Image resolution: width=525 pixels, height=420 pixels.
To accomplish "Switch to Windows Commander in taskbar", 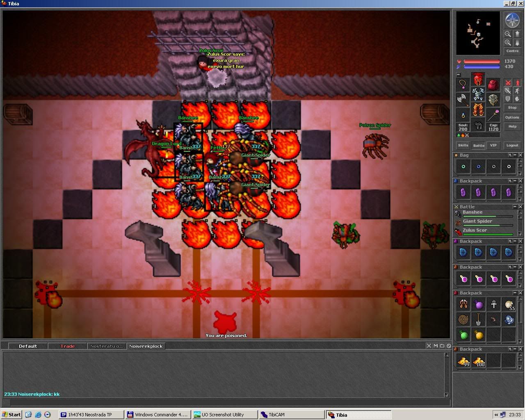I will pos(158,414).
